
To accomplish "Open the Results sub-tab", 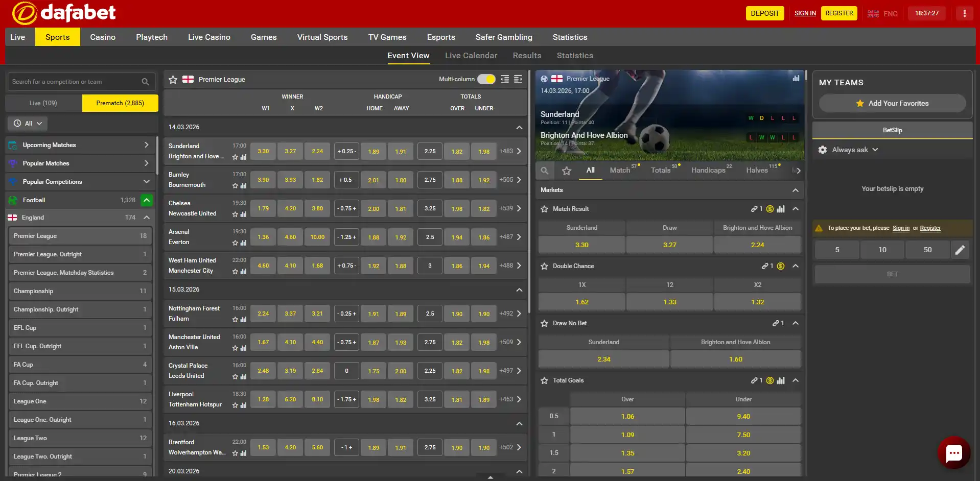I will (x=527, y=56).
